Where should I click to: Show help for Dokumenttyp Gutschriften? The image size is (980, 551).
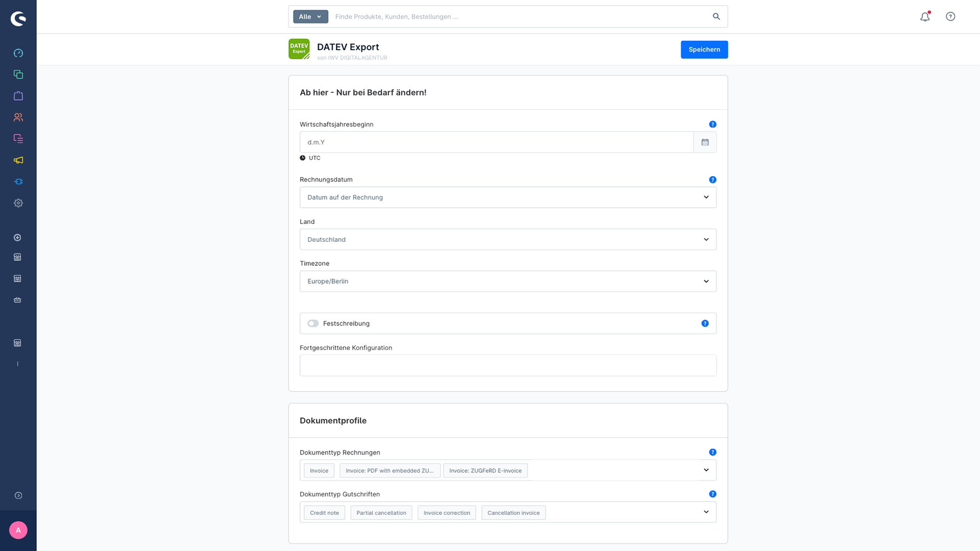pos(713,494)
